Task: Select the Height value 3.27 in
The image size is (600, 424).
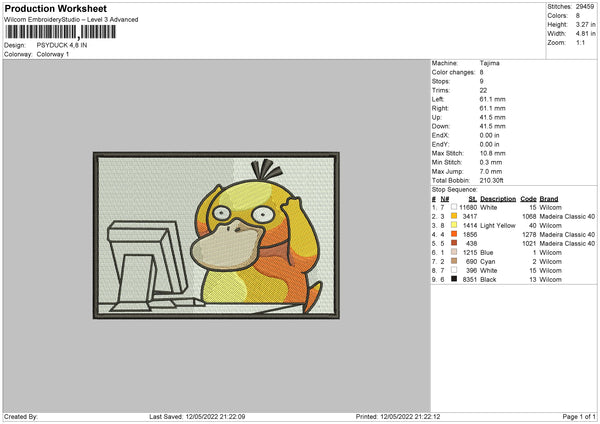Action: click(x=585, y=24)
